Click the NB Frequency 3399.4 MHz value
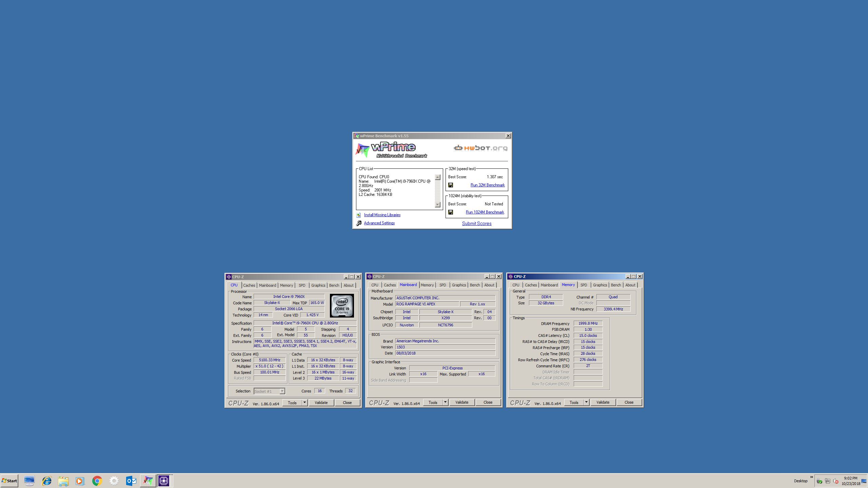Viewport: 868px width, 488px height. [613, 309]
